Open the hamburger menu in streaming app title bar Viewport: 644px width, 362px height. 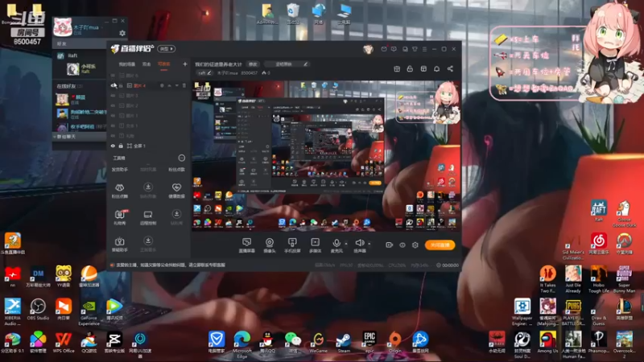tap(424, 49)
